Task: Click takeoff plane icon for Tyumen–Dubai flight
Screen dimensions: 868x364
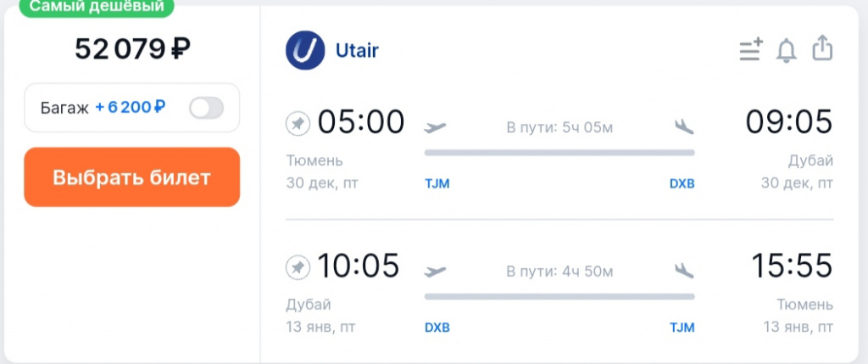Action: (435, 127)
